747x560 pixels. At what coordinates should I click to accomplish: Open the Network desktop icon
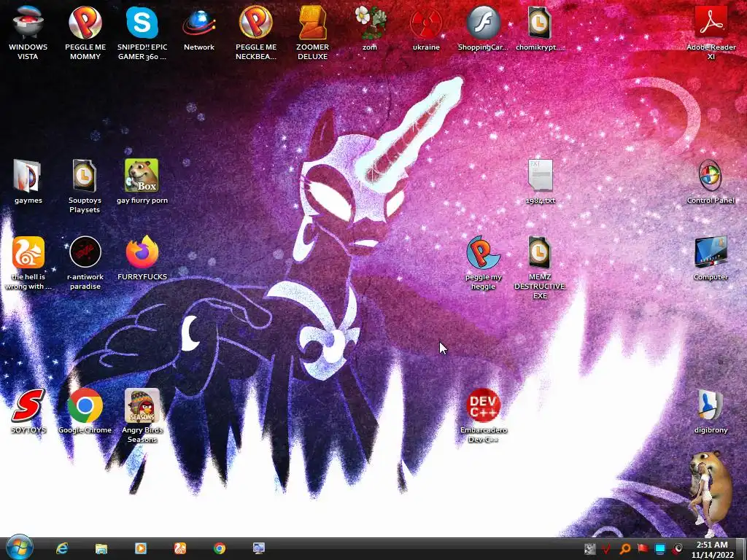[x=199, y=23]
